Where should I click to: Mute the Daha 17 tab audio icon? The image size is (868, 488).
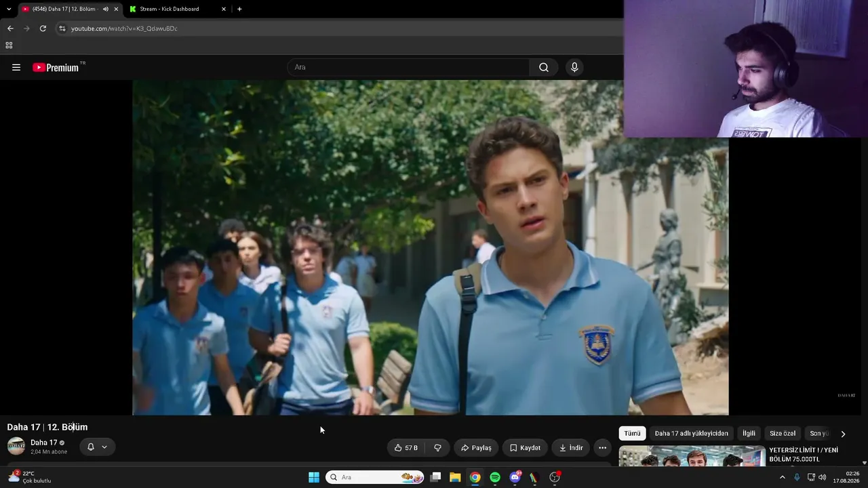click(106, 9)
